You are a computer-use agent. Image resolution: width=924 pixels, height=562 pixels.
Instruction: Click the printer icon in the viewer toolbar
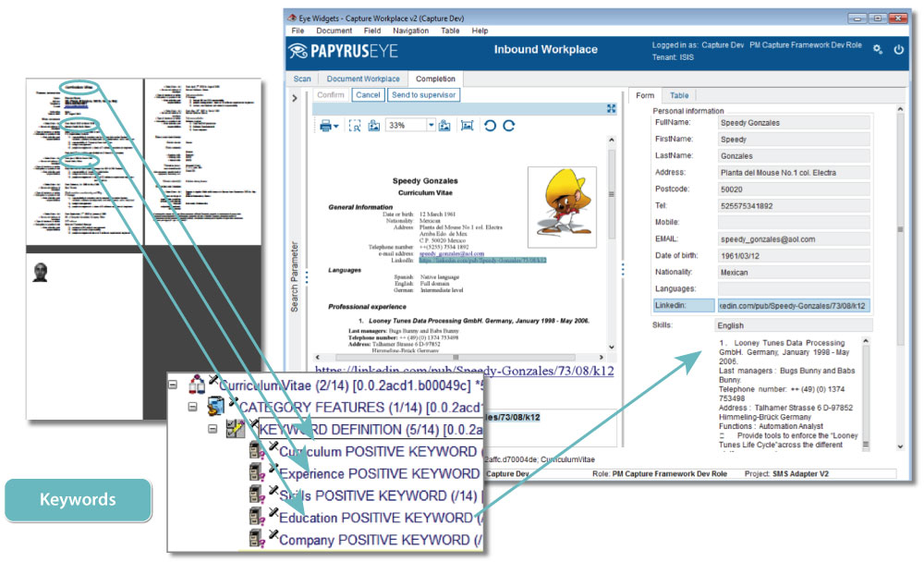point(325,126)
